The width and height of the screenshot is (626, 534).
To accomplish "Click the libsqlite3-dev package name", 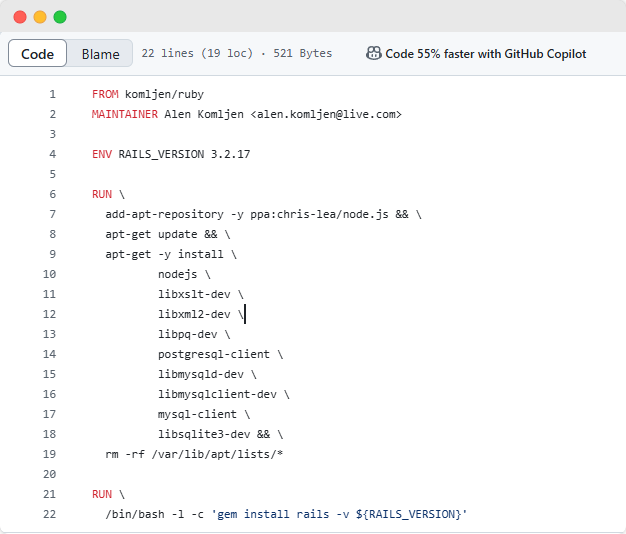I will [204, 434].
